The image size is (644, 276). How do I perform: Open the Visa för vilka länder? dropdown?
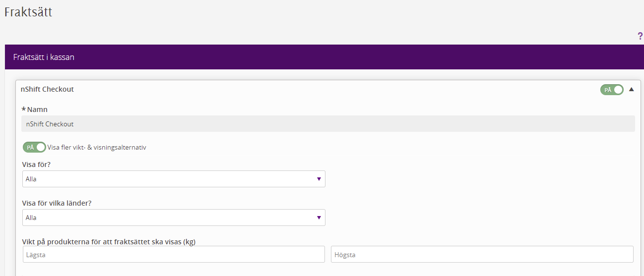tap(174, 218)
